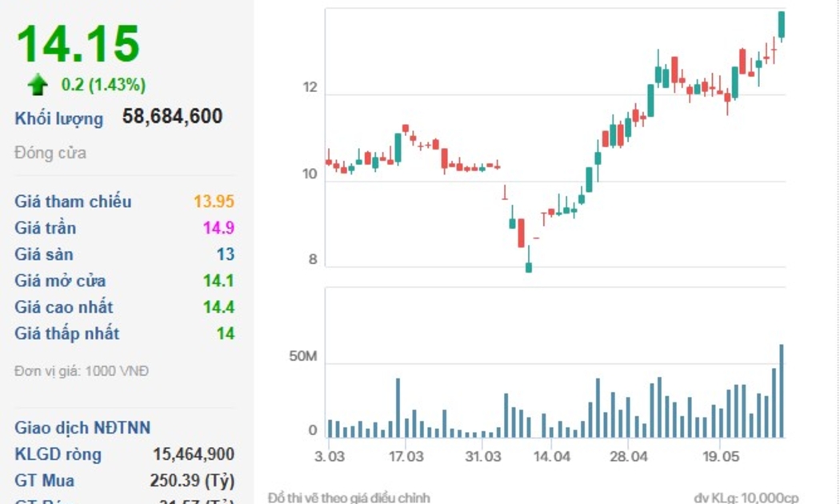Viewport: 840px width, 504px height.
Task: Select the Giá tham chiếu row label
Action: 73,202
